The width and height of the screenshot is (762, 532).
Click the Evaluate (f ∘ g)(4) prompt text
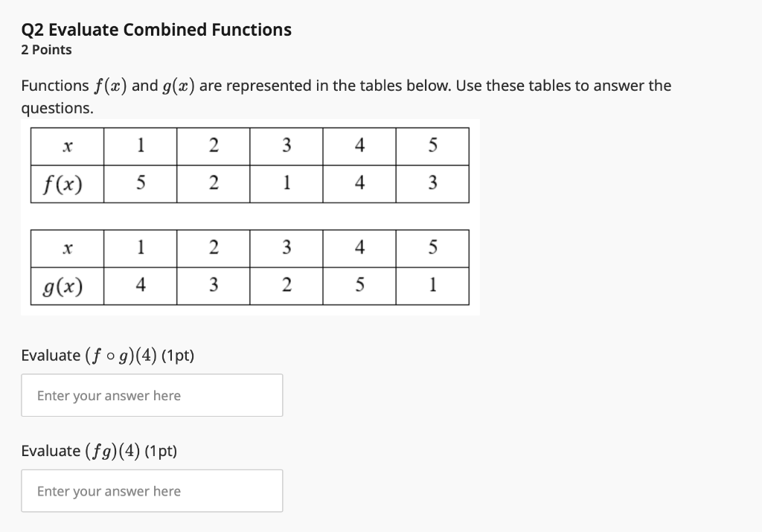pyautogui.click(x=106, y=355)
